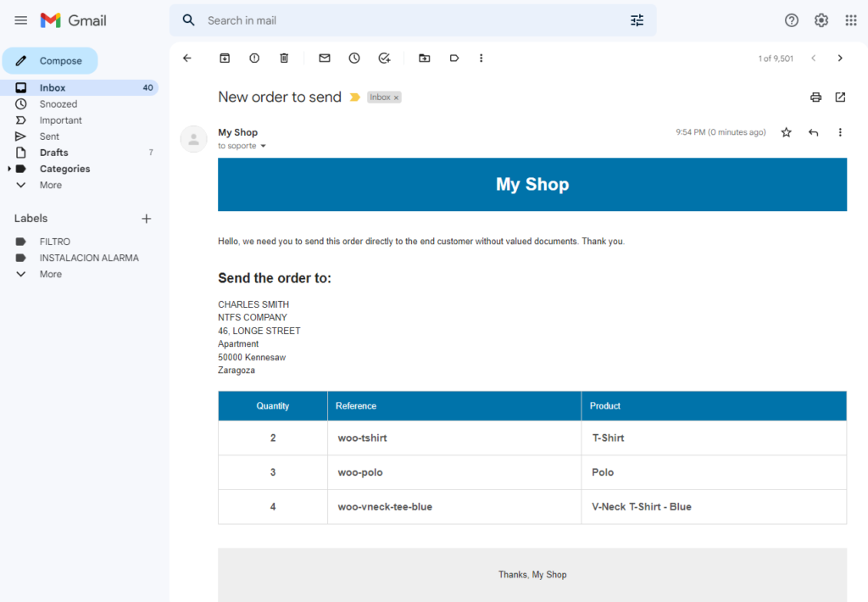This screenshot has width=868, height=602.
Task: Open the Drafts folder
Action: pyautogui.click(x=53, y=153)
